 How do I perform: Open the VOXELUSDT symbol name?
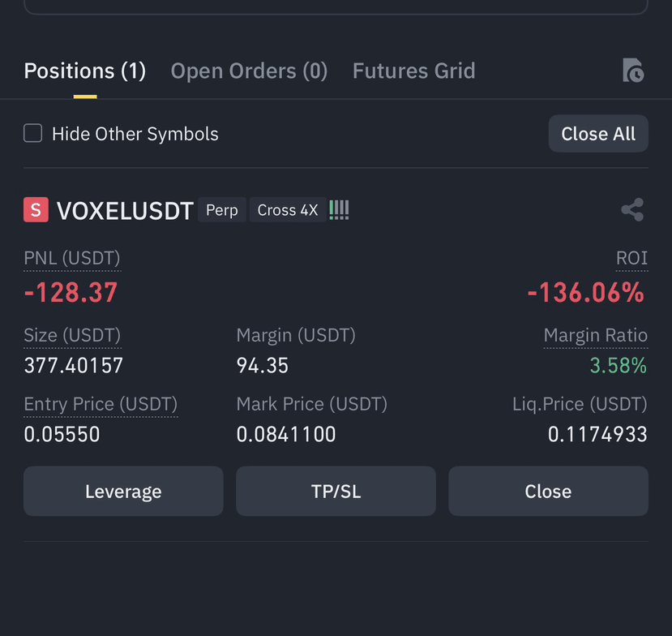[125, 211]
